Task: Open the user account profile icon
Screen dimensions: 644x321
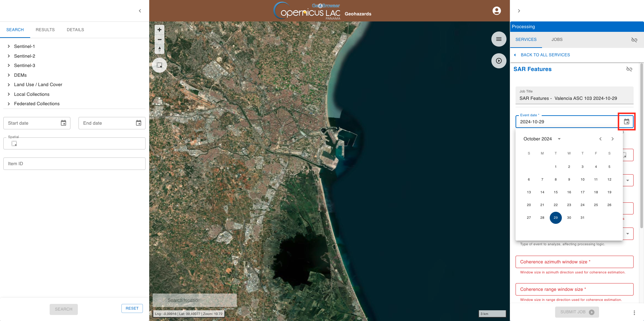Action: click(496, 11)
